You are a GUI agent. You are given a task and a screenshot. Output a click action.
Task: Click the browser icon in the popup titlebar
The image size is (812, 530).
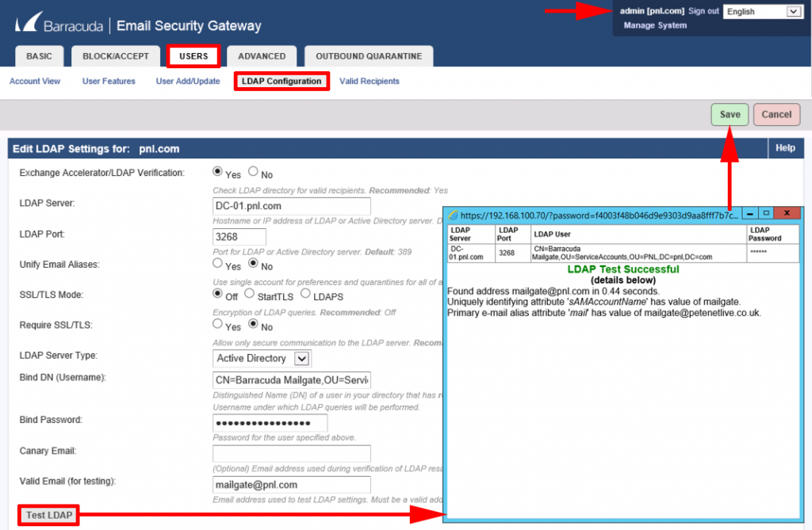[452, 212]
